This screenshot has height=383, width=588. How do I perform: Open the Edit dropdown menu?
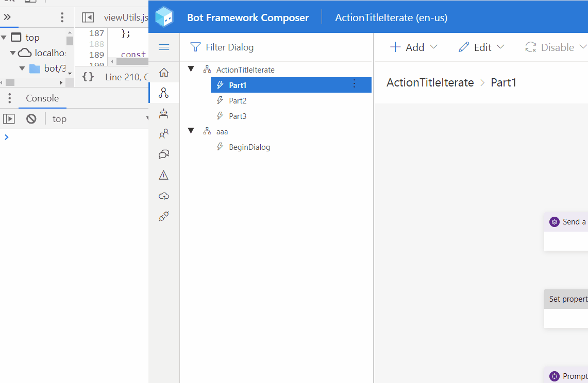(x=481, y=47)
